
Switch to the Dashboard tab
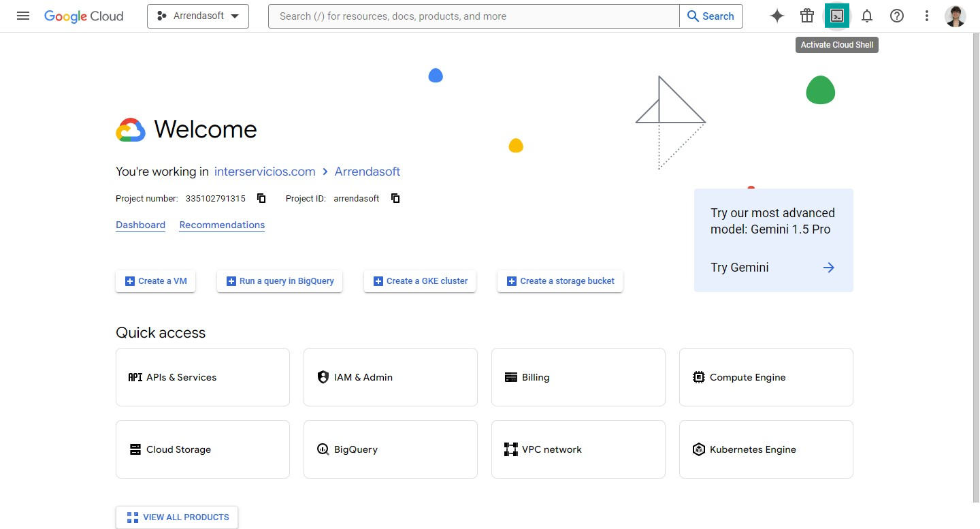coord(140,225)
